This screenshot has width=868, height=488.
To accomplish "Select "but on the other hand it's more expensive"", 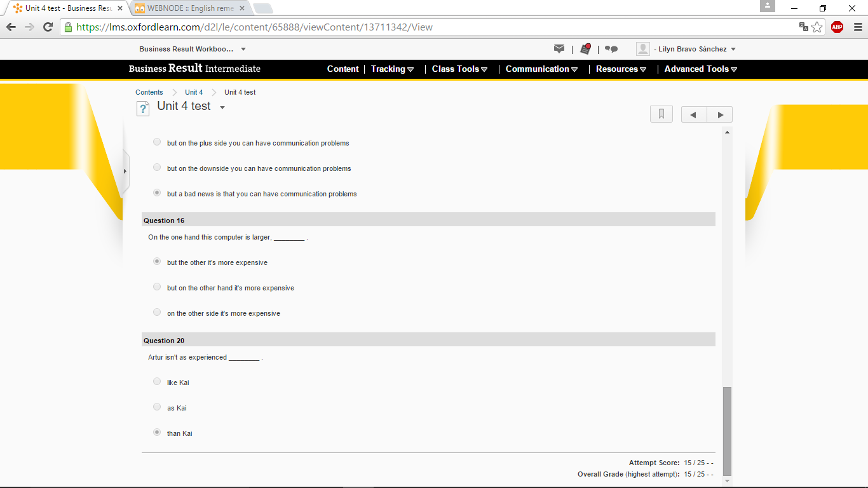I will coord(157,287).
